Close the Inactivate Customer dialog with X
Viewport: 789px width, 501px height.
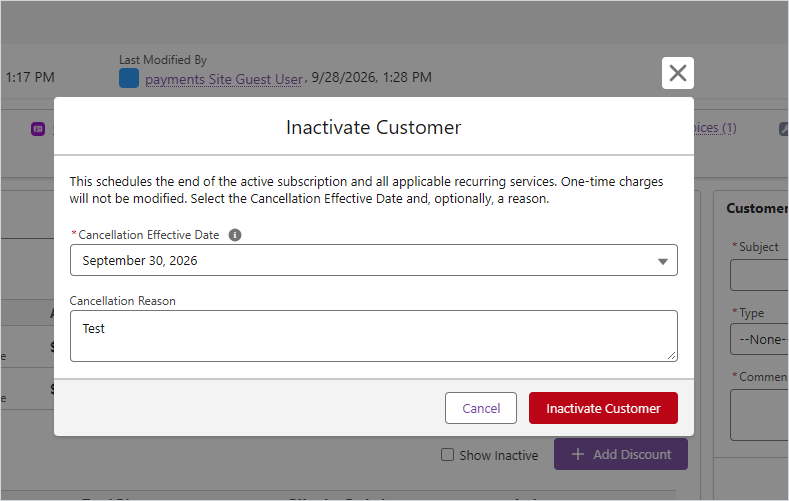click(677, 73)
